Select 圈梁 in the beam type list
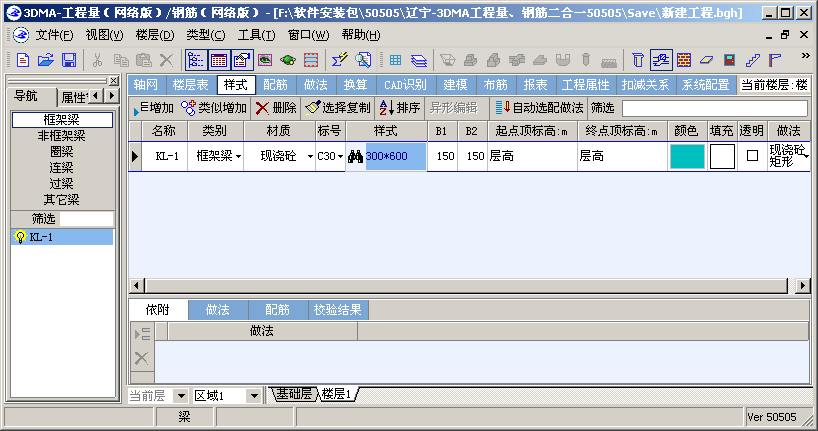 (62, 152)
